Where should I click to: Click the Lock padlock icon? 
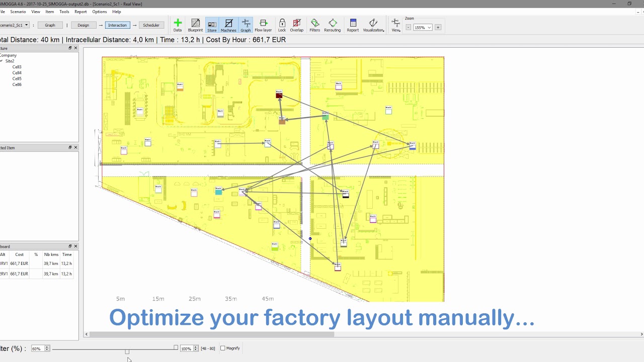point(282,25)
